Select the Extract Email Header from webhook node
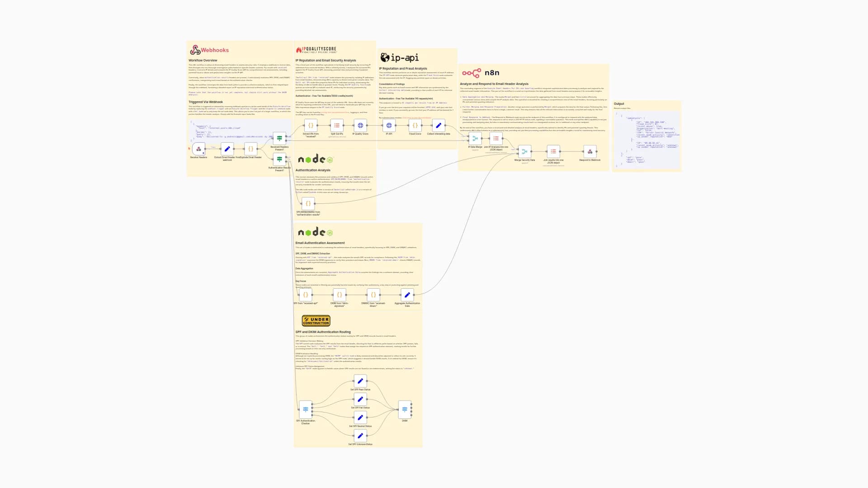This screenshot has height=488, width=868. pos(227,149)
